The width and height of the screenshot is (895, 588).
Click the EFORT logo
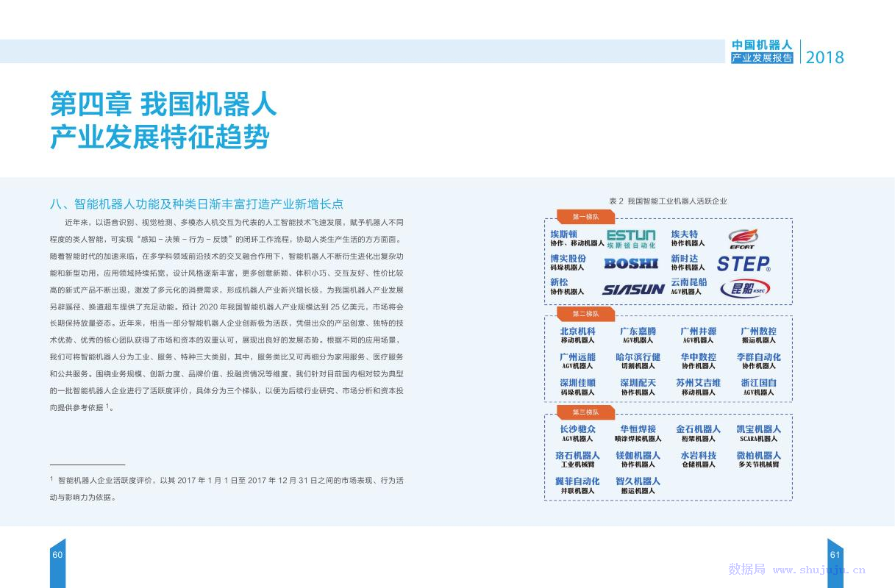pyautogui.click(x=741, y=239)
